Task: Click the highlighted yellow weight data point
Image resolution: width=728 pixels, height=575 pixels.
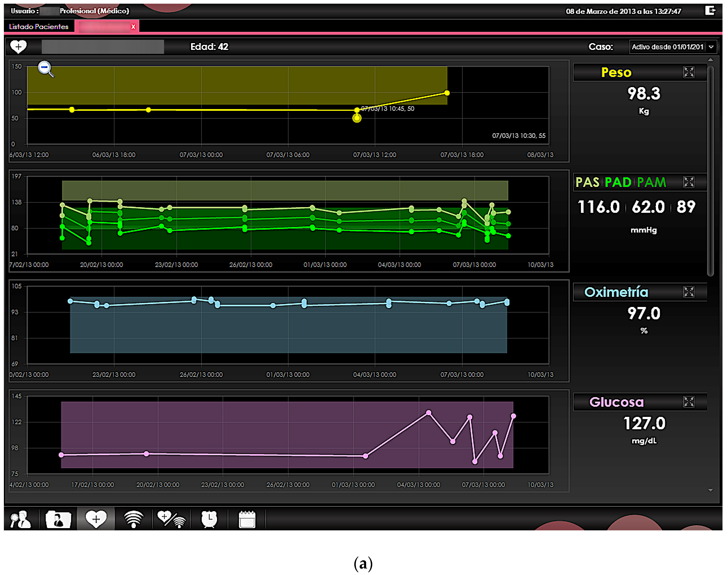Action: (357, 118)
